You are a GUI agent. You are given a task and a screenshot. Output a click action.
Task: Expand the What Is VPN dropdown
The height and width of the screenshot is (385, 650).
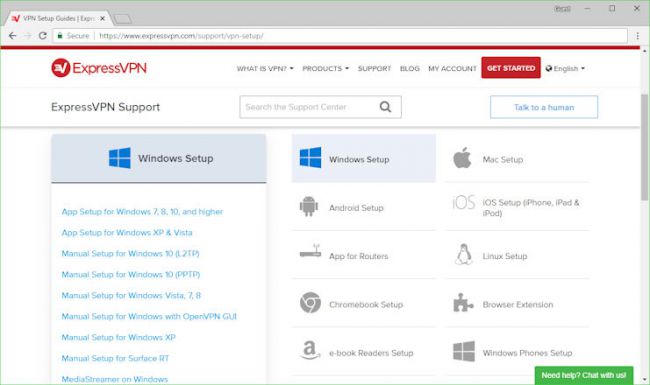tap(265, 68)
